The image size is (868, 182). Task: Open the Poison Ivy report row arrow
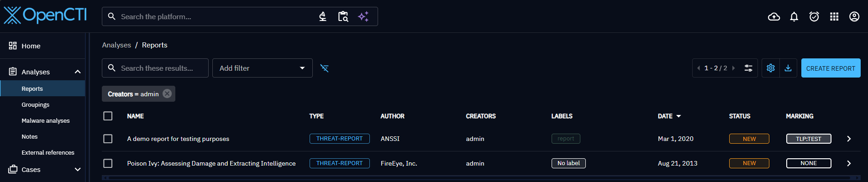(x=849, y=163)
